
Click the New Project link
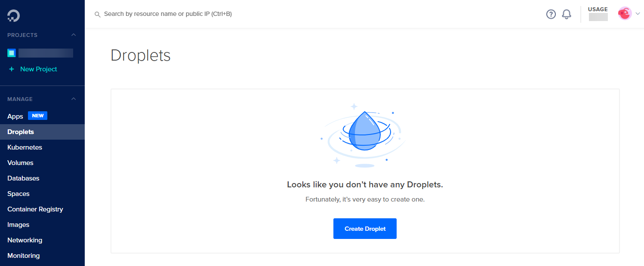pyautogui.click(x=38, y=69)
